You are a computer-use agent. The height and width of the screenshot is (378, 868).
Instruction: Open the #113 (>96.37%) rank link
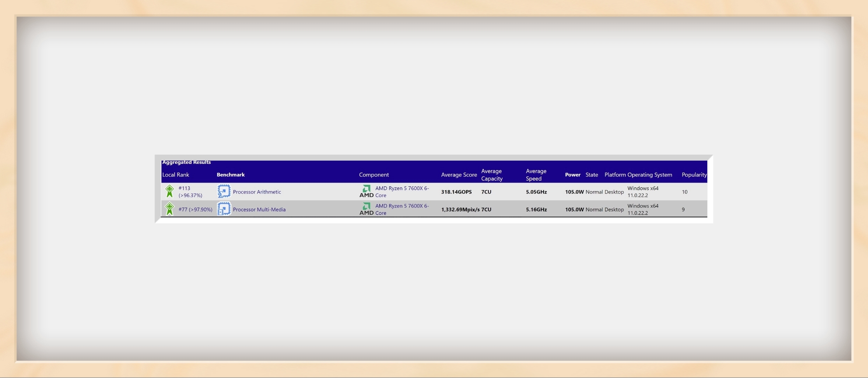tap(190, 192)
